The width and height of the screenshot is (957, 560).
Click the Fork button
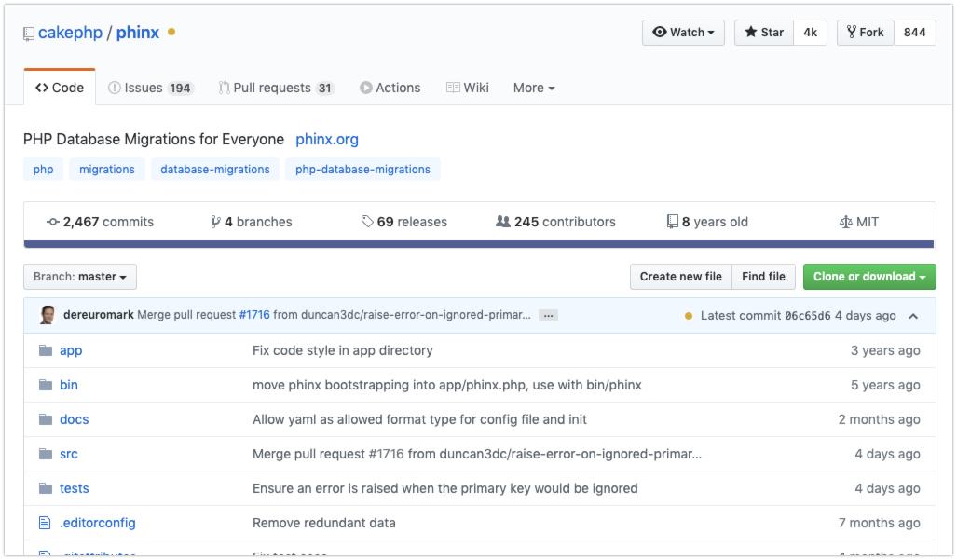[866, 33]
